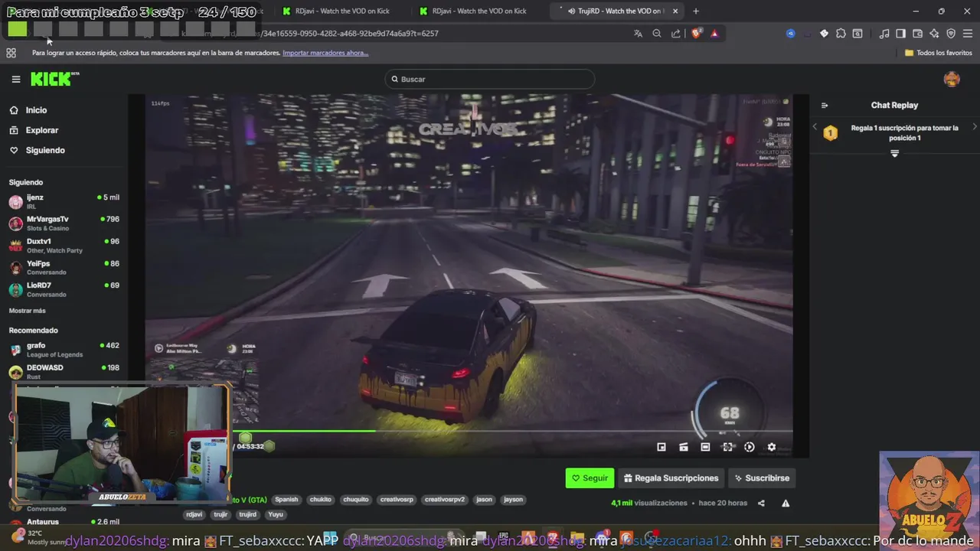This screenshot has height=551, width=980.
Task: Go to Explorar in the sidebar
Action: point(41,130)
